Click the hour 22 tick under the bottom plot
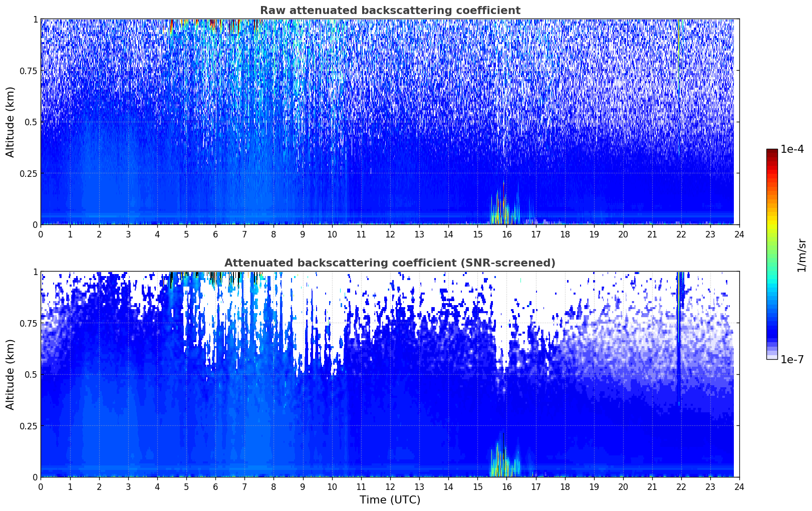The image size is (812, 511). 681,486
